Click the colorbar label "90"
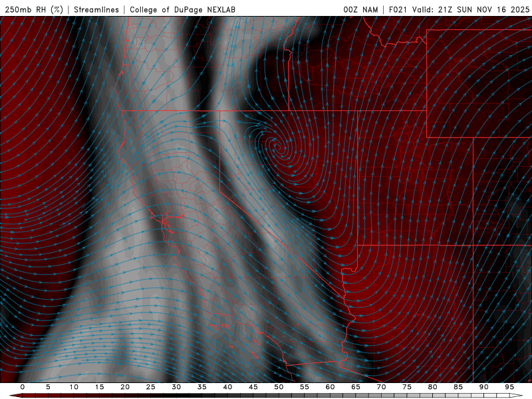Viewport: 532px width, 399px height. click(484, 387)
